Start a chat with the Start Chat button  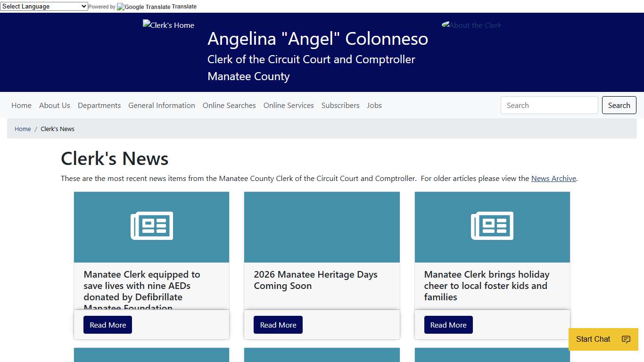593,339
